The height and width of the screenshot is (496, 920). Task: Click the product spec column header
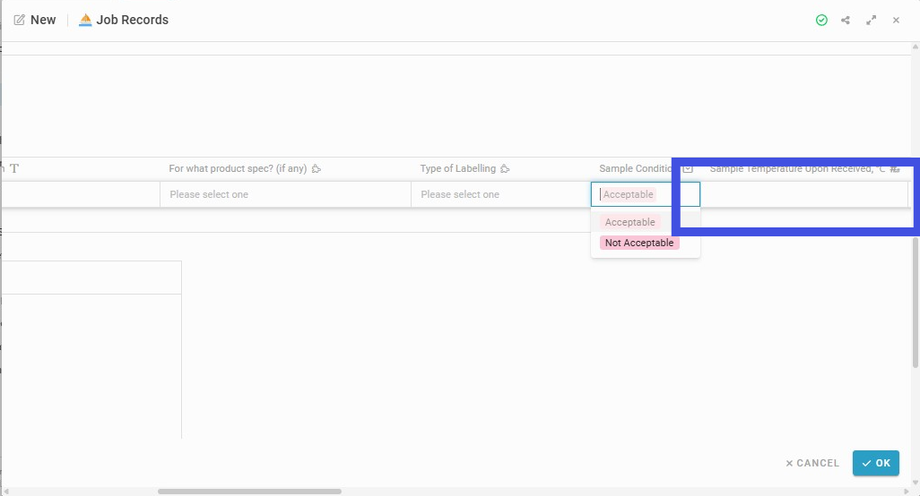tap(238, 169)
